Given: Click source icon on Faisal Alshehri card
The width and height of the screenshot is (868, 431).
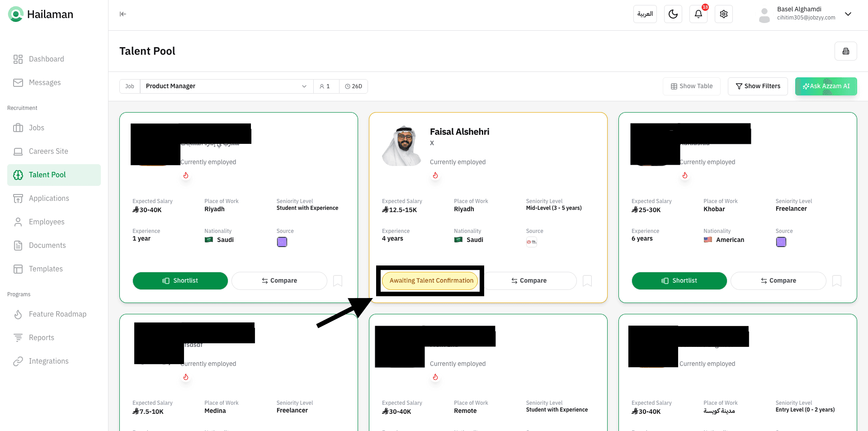Looking at the screenshot, I should tap(532, 242).
